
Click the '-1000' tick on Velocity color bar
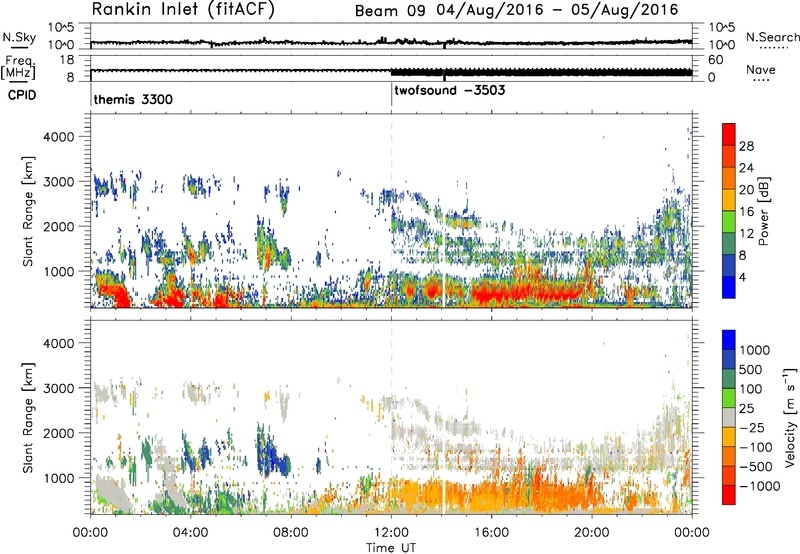coord(759,486)
